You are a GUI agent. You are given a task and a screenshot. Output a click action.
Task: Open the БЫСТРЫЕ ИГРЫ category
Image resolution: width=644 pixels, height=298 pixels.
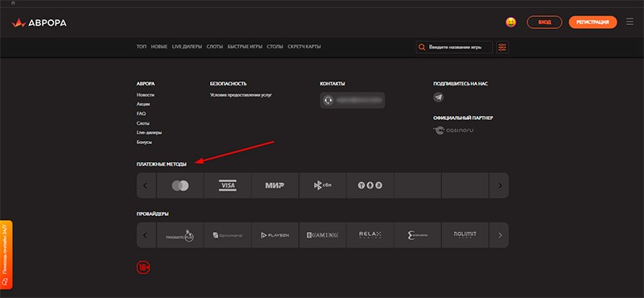tap(245, 47)
